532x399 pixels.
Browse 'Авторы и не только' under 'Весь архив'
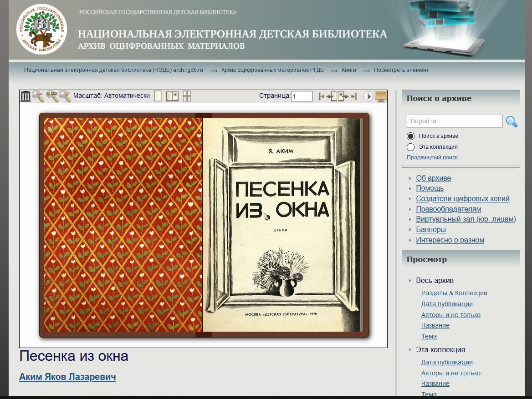pos(450,315)
